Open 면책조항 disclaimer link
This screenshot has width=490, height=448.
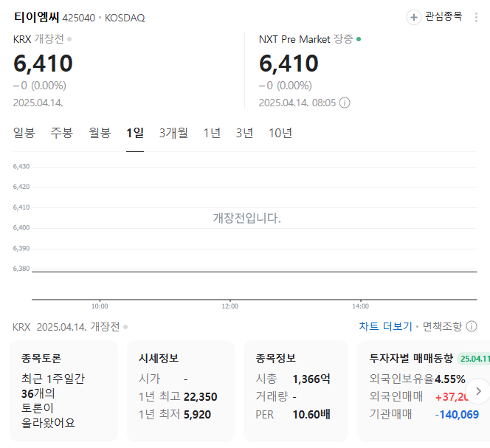tap(442, 326)
